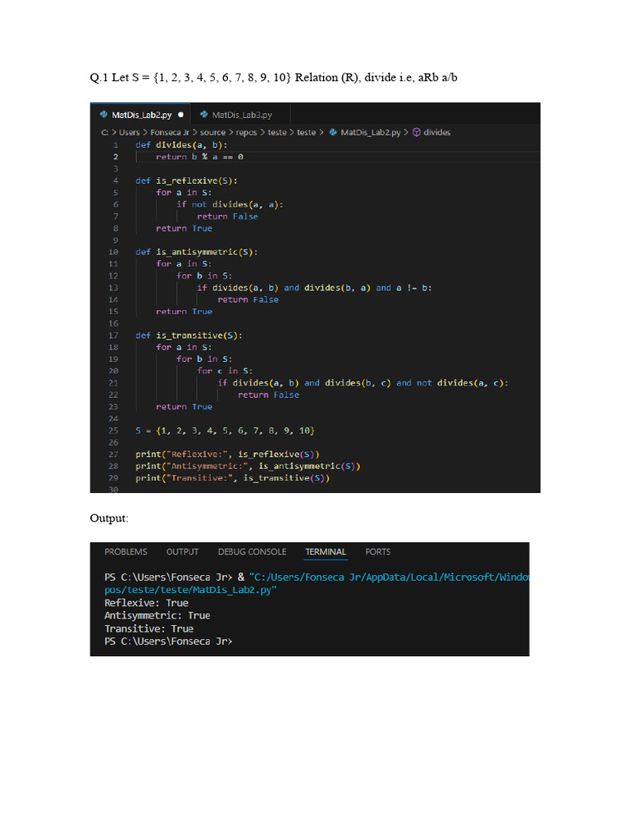Open the repos breadcrumb segment
Viewport: 630px width, 840px height.
[246, 132]
